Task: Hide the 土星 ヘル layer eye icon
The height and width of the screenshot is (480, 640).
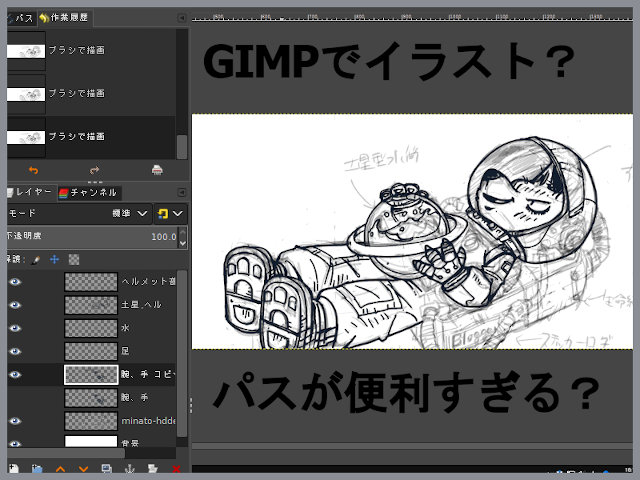Action: (15, 305)
